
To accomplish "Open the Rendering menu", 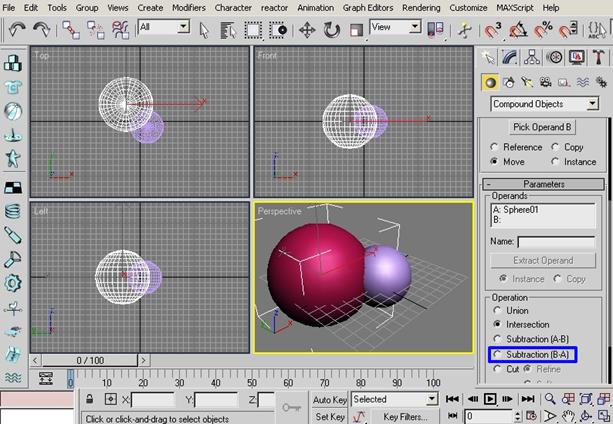I will pyautogui.click(x=422, y=7).
